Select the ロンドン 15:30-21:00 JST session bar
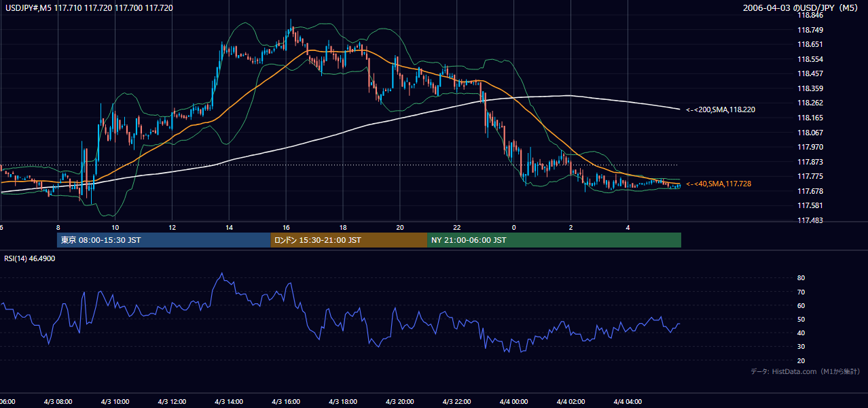The width and height of the screenshot is (868, 408). [x=349, y=240]
